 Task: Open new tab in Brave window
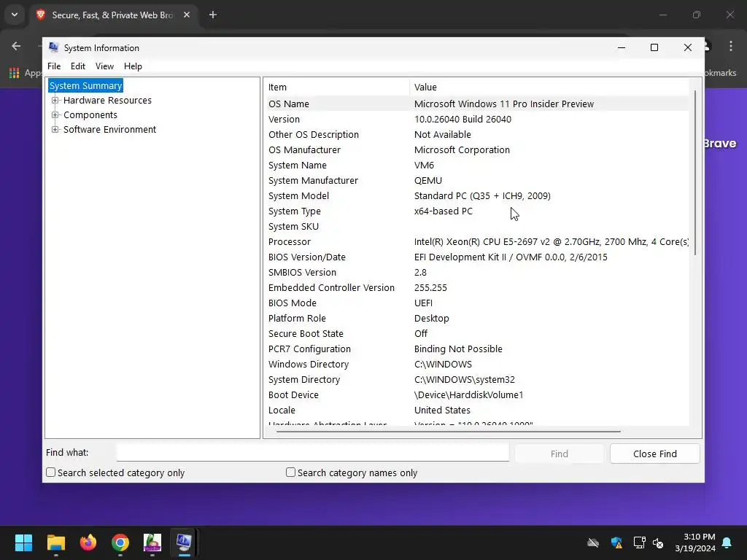213,15
